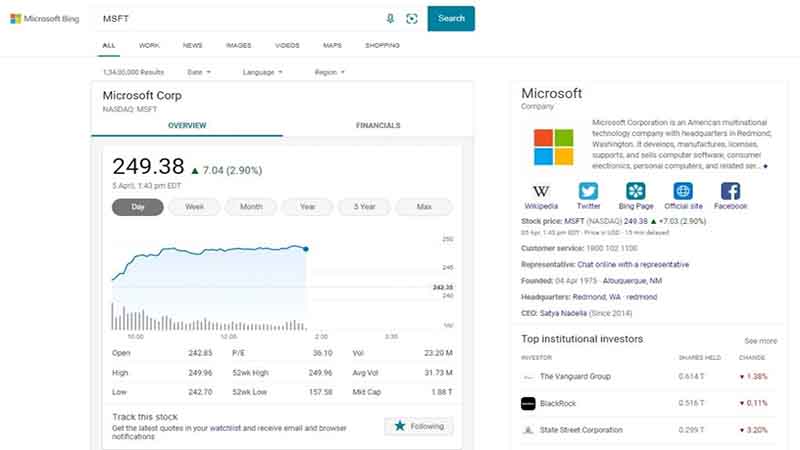This screenshot has width=800, height=450.
Task: Click the Microsoft four-color logo image
Action: pyautogui.click(x=554, y=147)
